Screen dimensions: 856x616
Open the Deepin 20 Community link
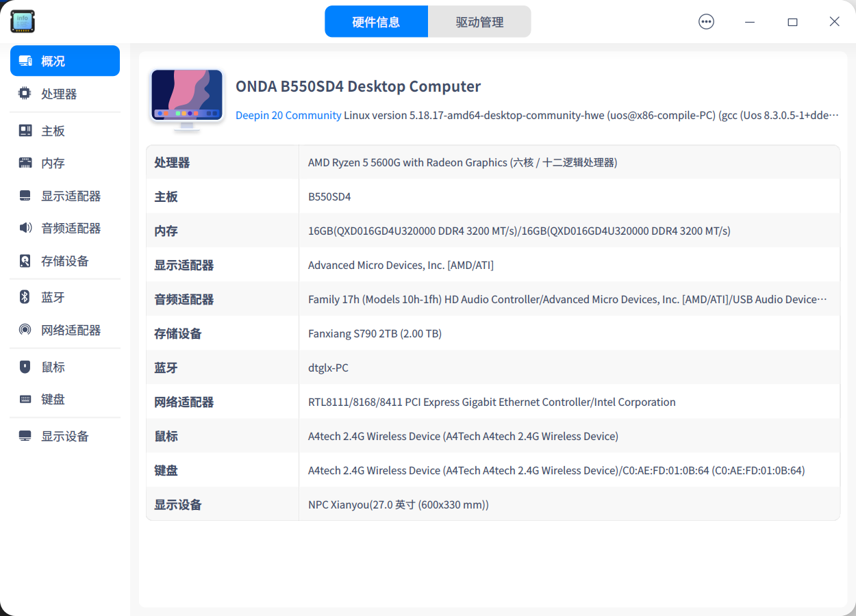click(x=288, y=115)
